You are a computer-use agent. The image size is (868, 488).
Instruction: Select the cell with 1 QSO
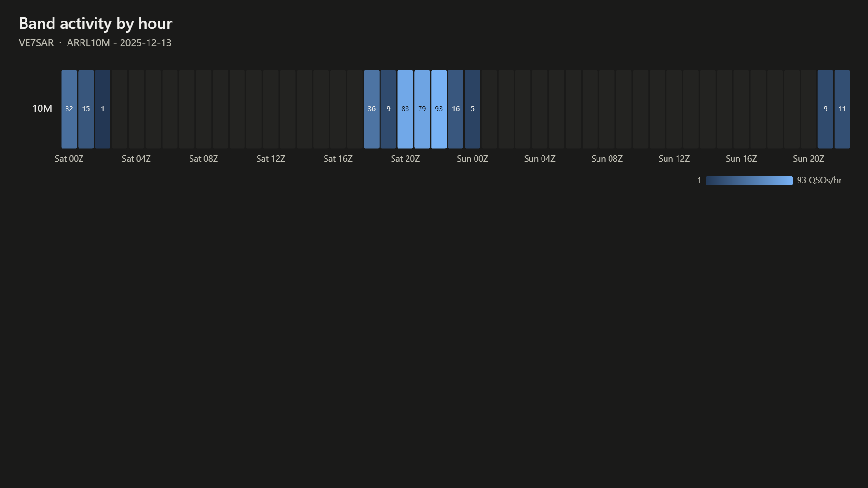tap(103, 109)
